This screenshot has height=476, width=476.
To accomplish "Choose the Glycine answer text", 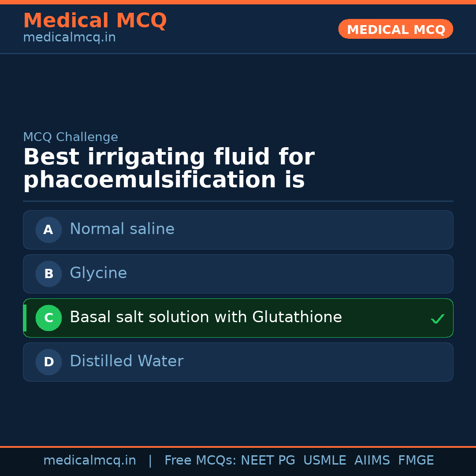I will [x=98, y=273].
